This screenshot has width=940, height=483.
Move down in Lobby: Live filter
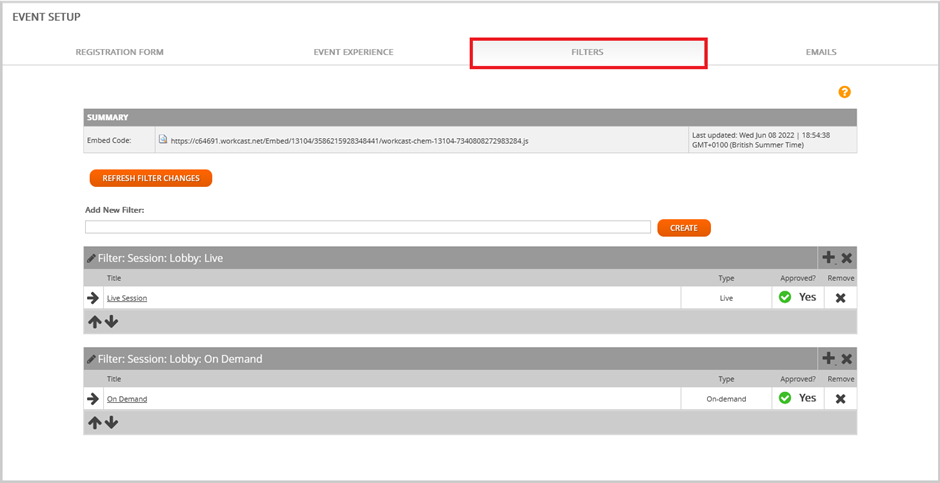point(112,322)
